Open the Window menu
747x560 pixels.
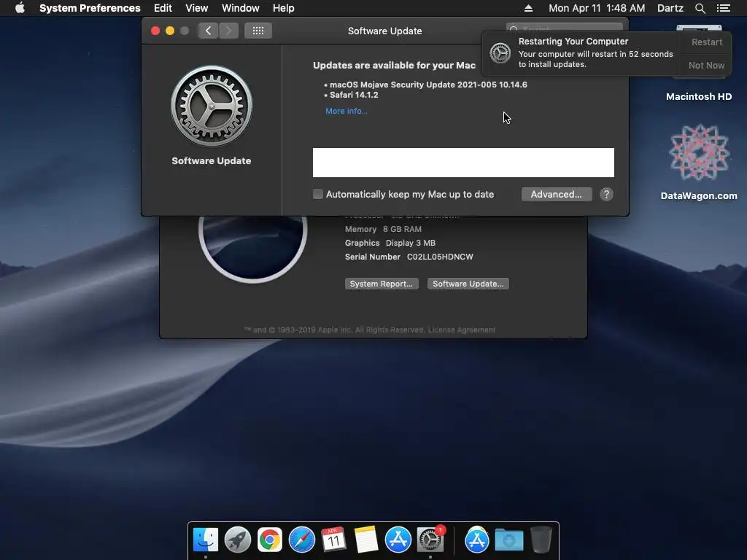[241, 8]
